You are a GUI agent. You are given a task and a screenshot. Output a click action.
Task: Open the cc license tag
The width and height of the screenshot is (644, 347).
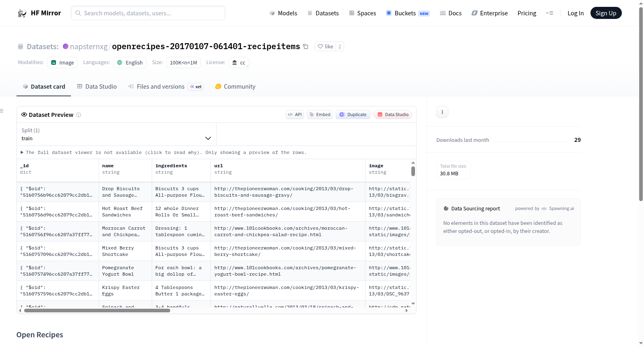pos(239,62)
